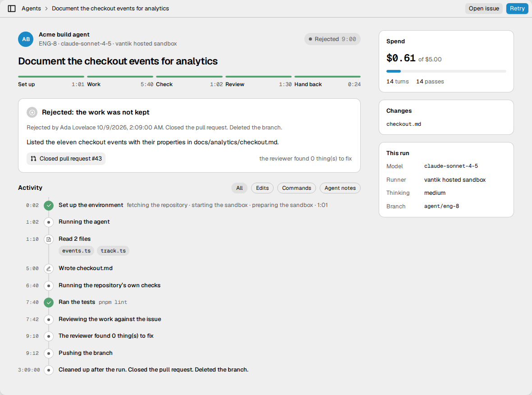Click the Review stage progress bar
The height and width of the screenshot is (395, 532).
(258, 77)
